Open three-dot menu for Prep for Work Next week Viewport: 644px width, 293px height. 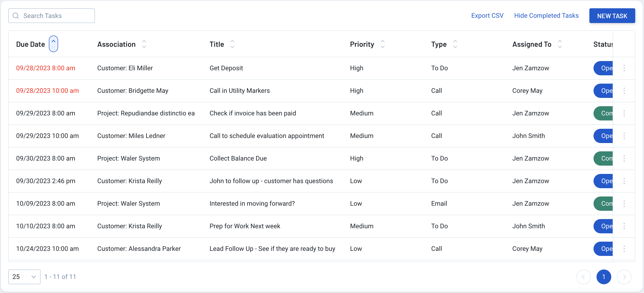[x=624, y=226]
